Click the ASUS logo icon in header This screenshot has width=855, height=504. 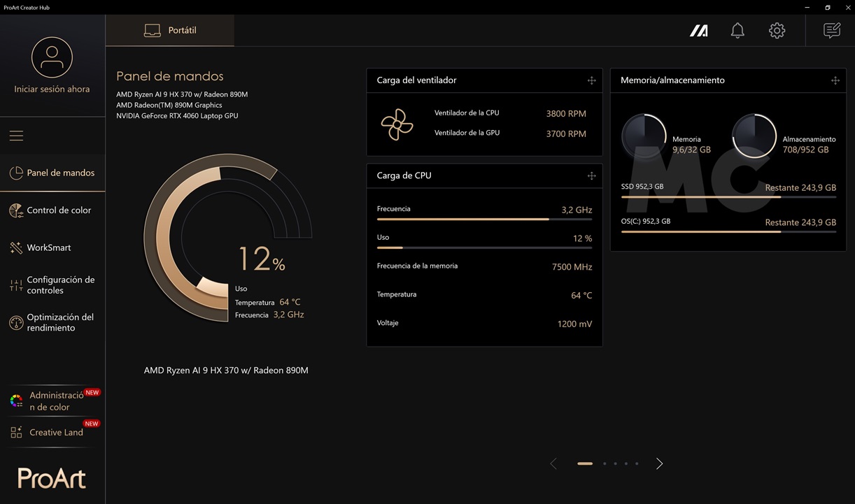pyautogui.click(x=698, y=31)
